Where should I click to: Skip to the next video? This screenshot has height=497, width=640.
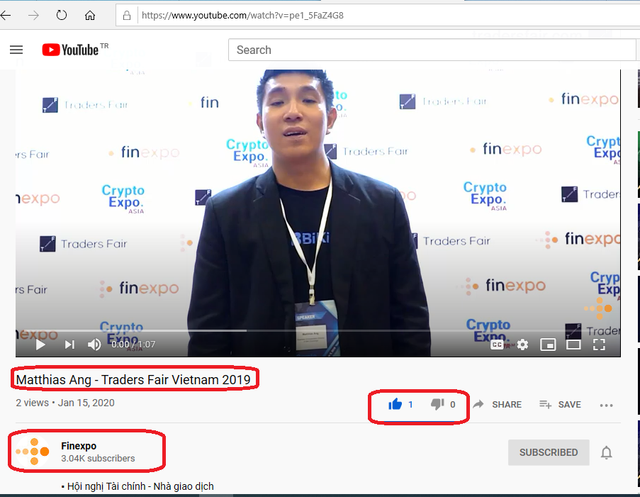click(69, 345)
